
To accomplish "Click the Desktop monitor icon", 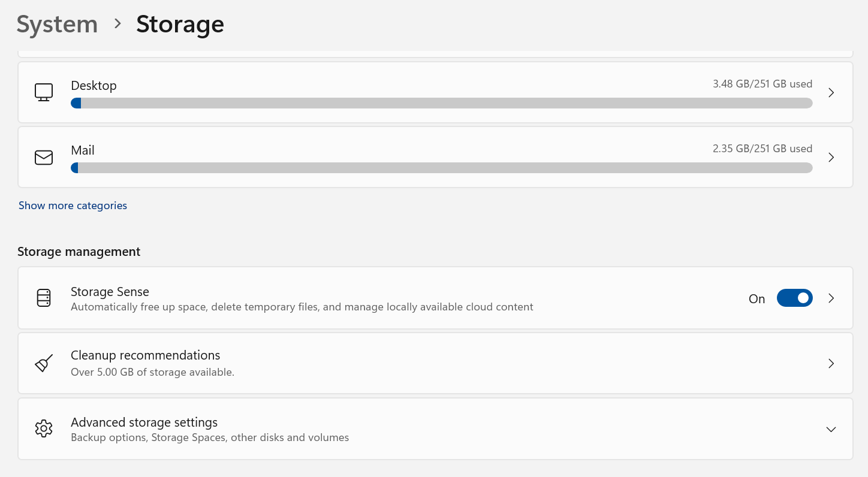I will click(x=44, y=92).
